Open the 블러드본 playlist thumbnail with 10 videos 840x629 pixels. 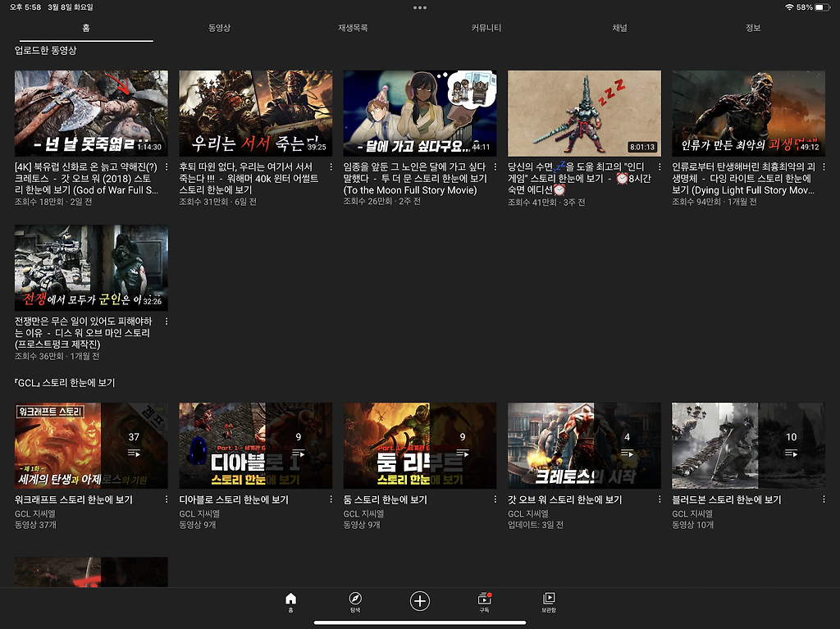pos(748,446)
